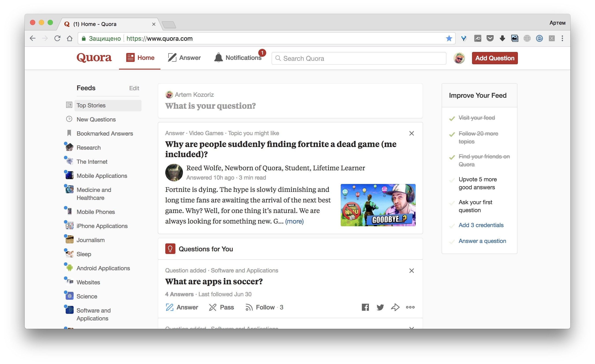Viewport: 595px width, 364px height.
Task: Click the Search Quora field
Action: (x=359, y=58)
